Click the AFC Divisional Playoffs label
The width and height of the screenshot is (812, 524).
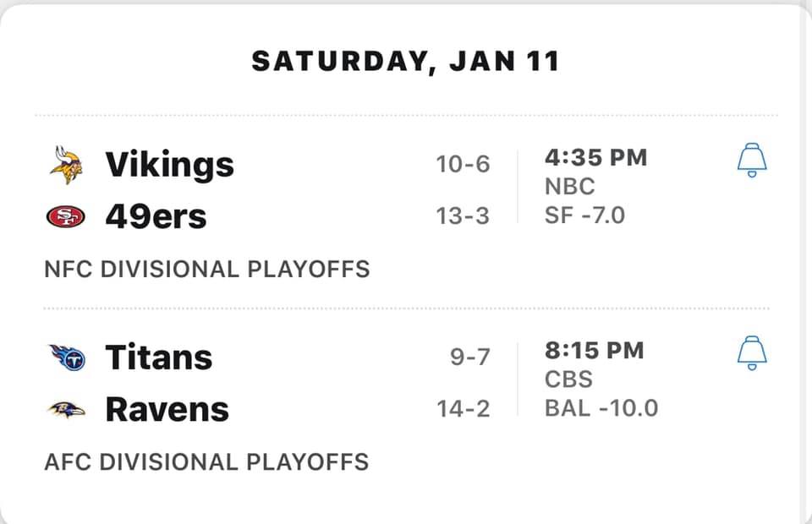pos(206,462)
